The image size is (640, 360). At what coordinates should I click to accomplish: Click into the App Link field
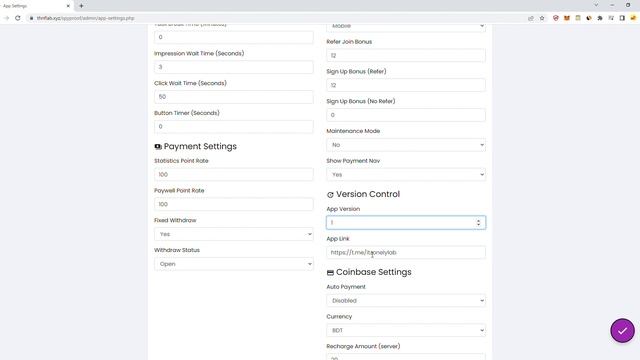406,252
